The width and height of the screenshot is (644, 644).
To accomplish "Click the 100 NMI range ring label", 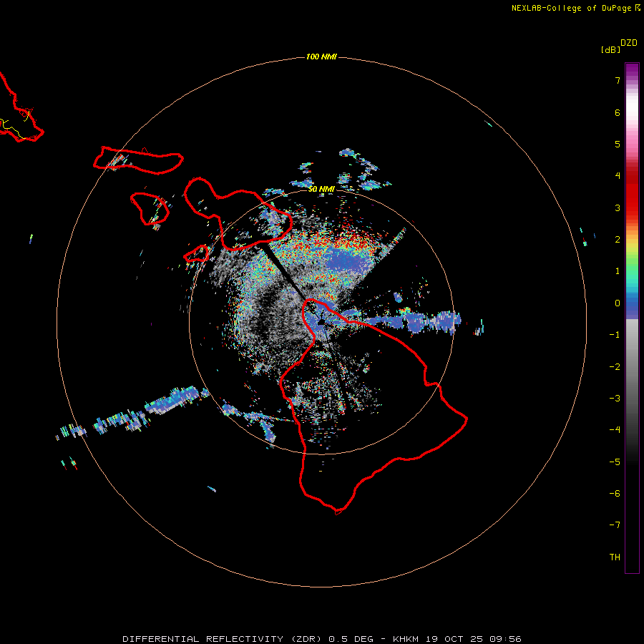I will [321, 57].
